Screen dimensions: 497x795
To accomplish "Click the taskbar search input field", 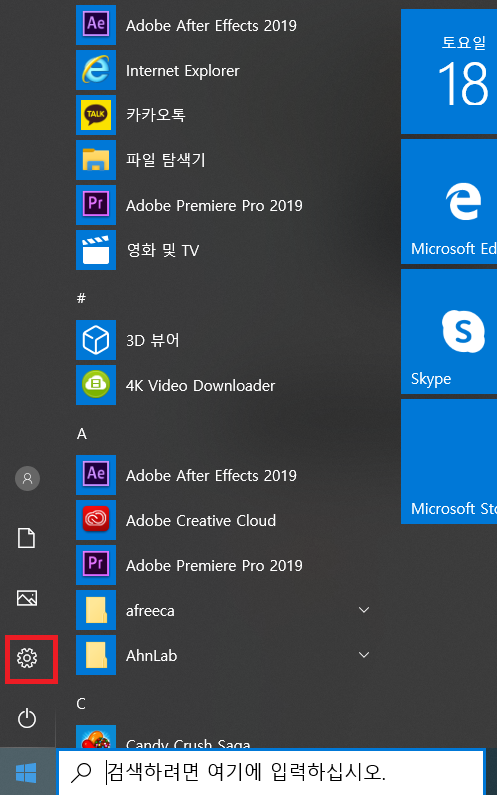I will [x=271, y=773].
